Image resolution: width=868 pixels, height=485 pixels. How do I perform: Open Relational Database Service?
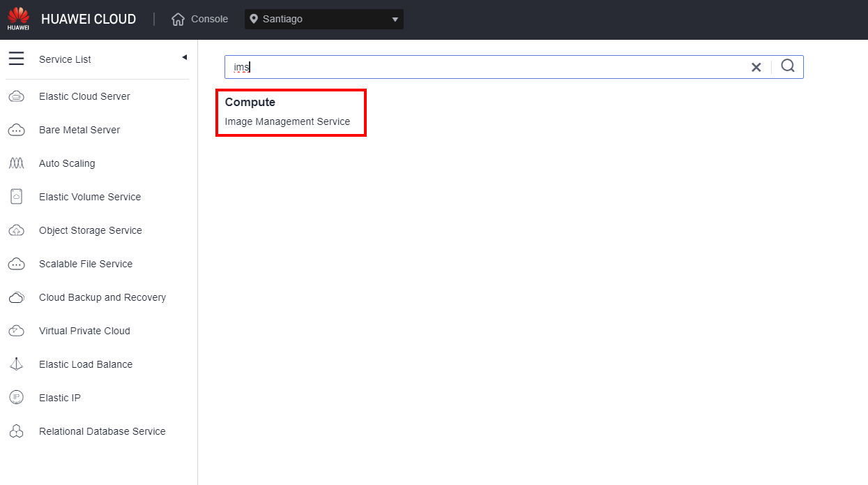click(102, 431)
